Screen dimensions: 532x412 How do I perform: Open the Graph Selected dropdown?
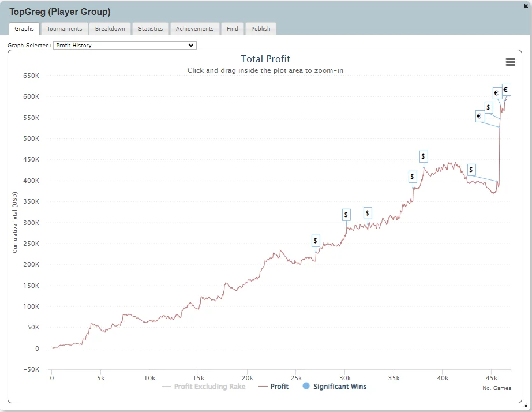pyautogui.click(x=125, y=45)
